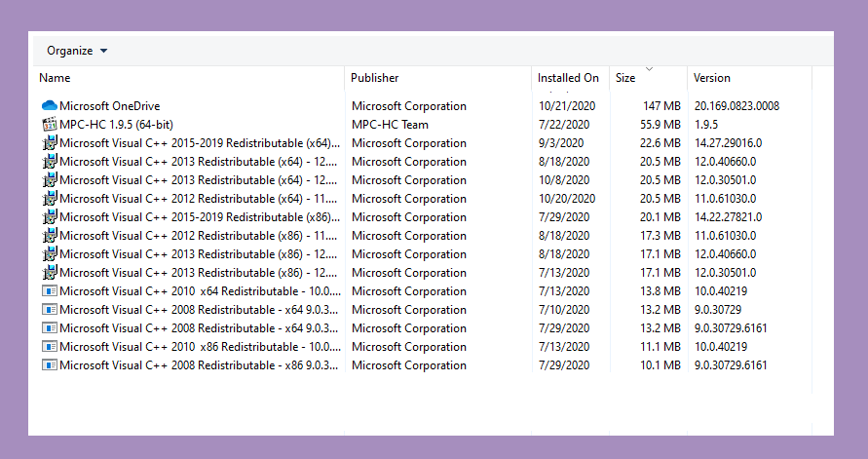
Task: Open the Organize dropdown menu
Action: pyautogui.click(x=76, y=51)
